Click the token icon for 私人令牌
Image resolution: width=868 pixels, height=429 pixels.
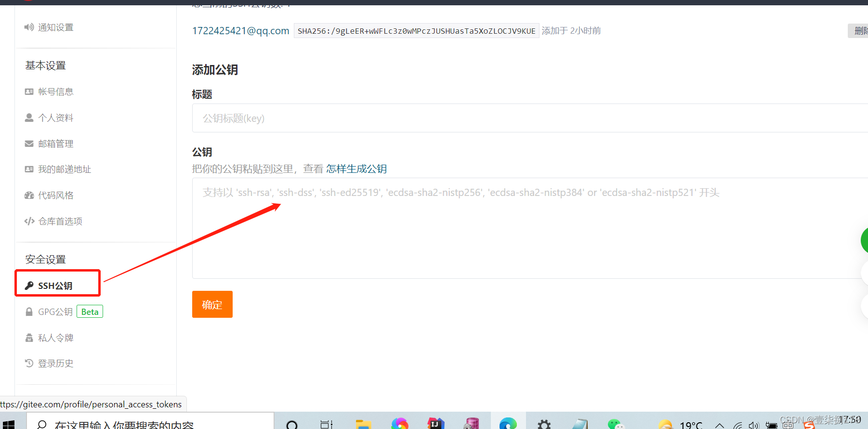click(x=29, y=338)
